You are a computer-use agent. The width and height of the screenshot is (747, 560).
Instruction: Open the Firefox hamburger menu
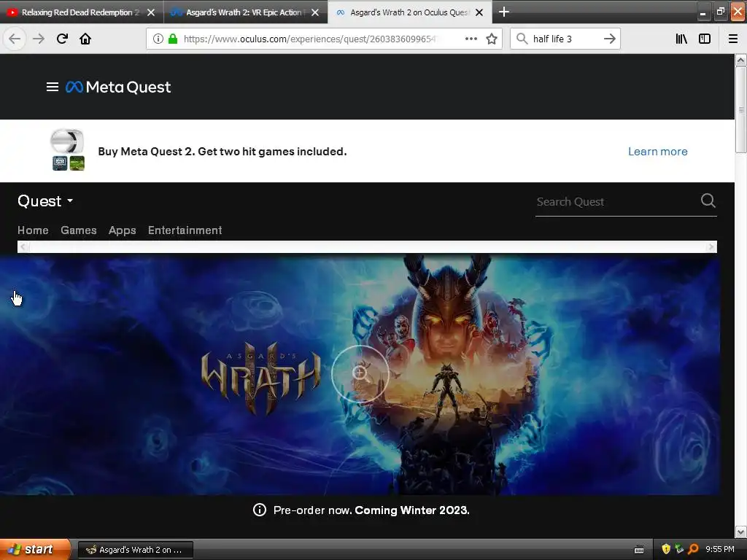point(733,39)
